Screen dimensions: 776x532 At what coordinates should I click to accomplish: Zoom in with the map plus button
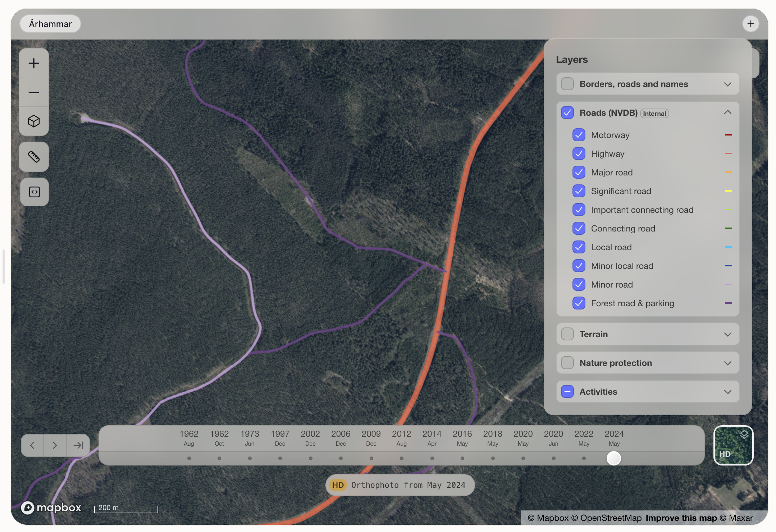point(34,63)
